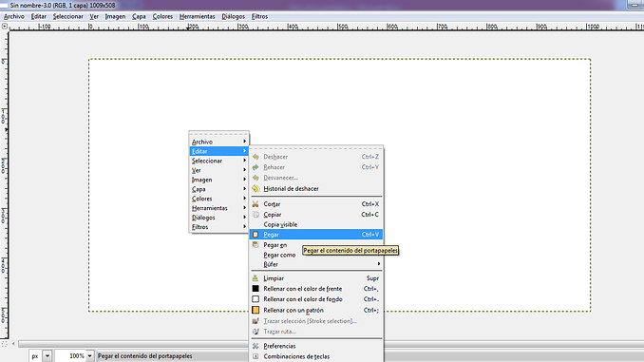Open the Filtros menu in the menu bar
Viewport: 644px width, 362px height.
coord(259,16)
